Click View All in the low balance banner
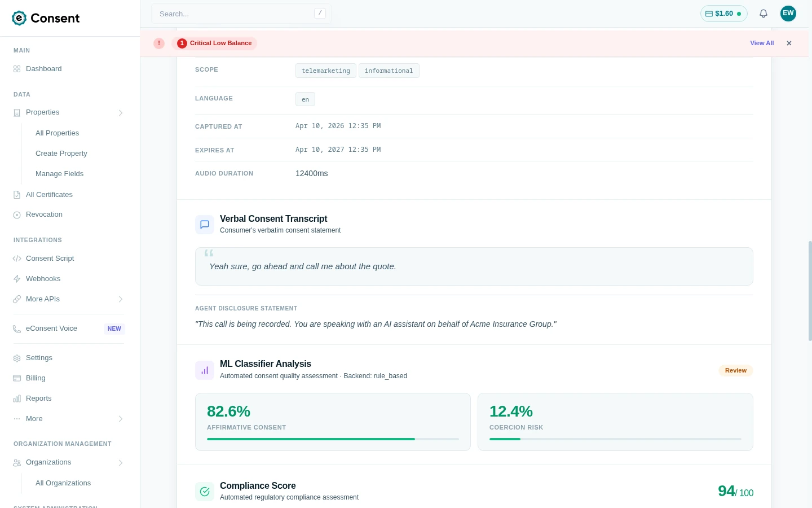The width and height of the screenshot is (812, 508). (x=762, y=43)
